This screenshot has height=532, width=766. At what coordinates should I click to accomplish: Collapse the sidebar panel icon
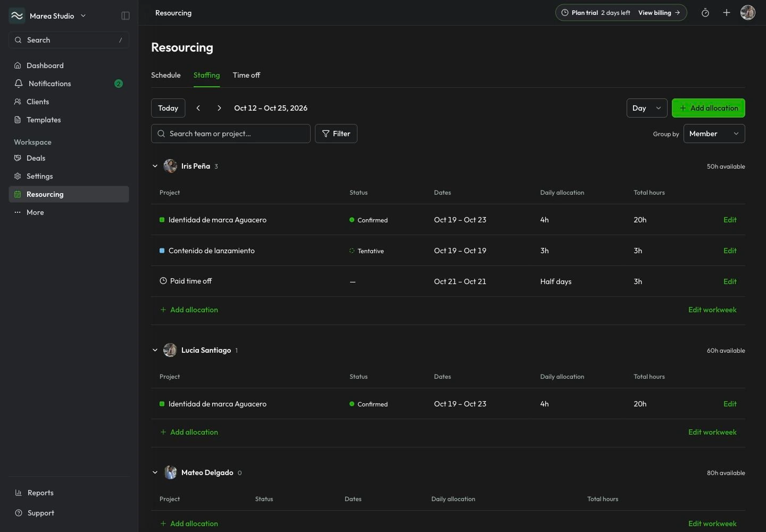coord(126,16)
